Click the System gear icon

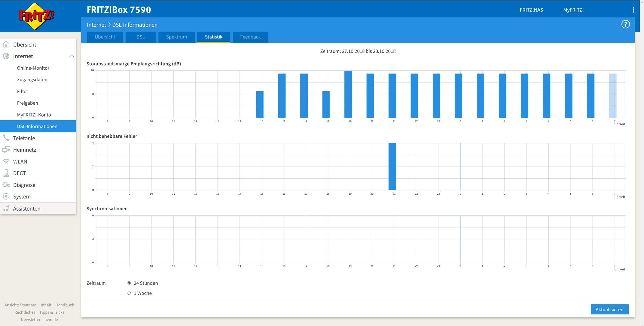pos(6,196)
